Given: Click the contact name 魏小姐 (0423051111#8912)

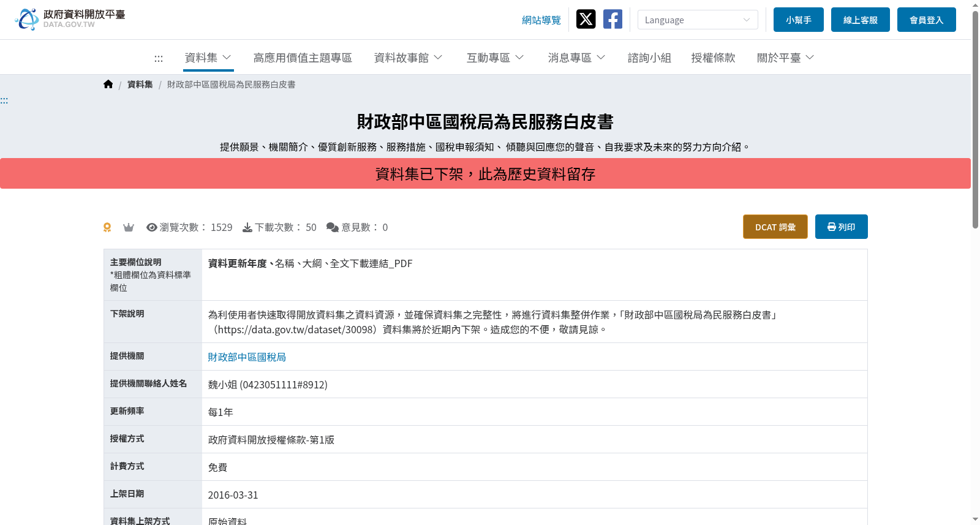Looking at the screenshot, I should [x=268, y=385].
